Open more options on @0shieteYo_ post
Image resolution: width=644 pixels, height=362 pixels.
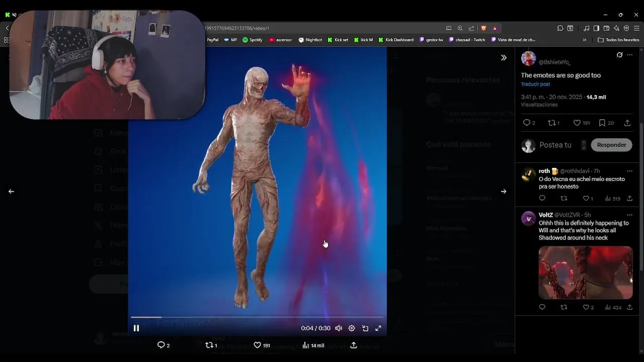629,55
